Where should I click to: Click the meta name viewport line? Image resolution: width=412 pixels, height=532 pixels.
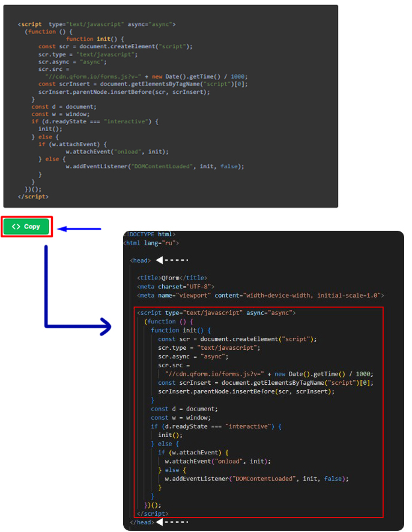tap(261, 296)
